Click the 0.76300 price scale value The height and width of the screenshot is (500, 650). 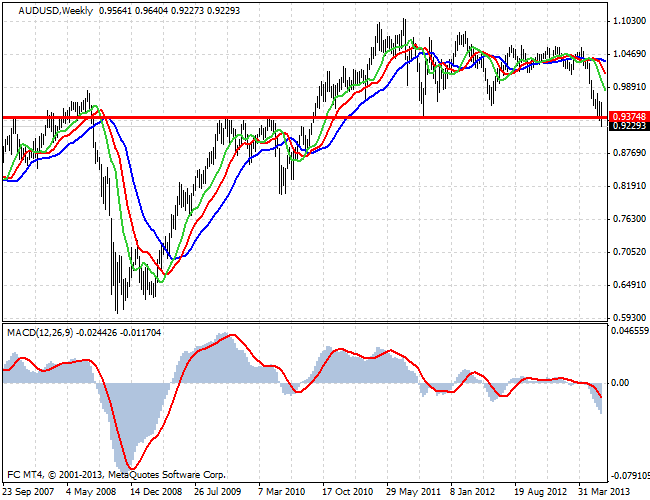[x=629, y=218]
